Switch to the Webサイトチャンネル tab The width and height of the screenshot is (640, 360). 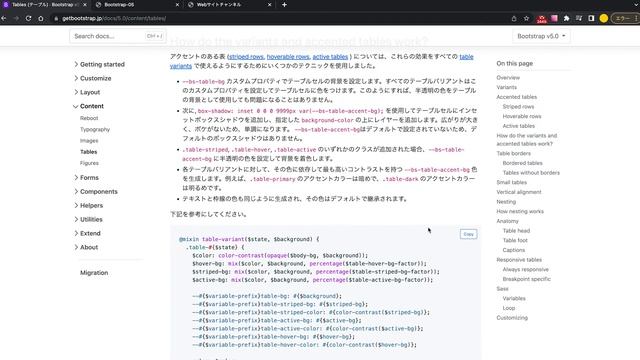click(x=229, y=5)
